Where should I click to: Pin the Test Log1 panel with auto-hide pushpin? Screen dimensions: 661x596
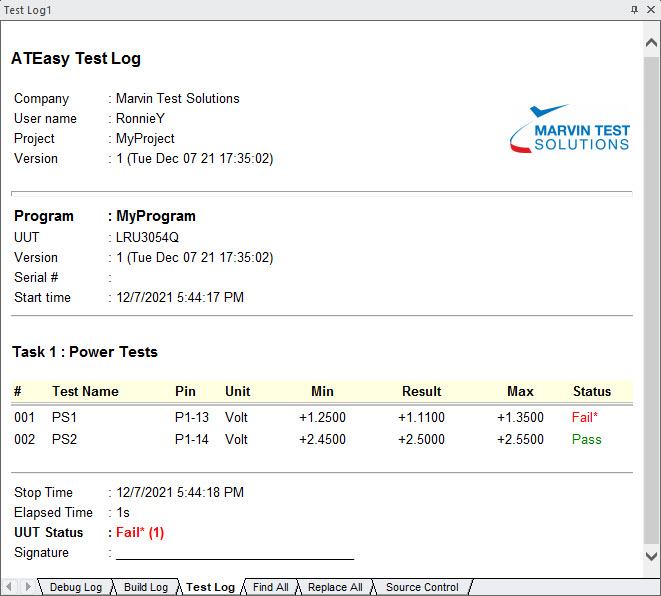click(634, 9)
